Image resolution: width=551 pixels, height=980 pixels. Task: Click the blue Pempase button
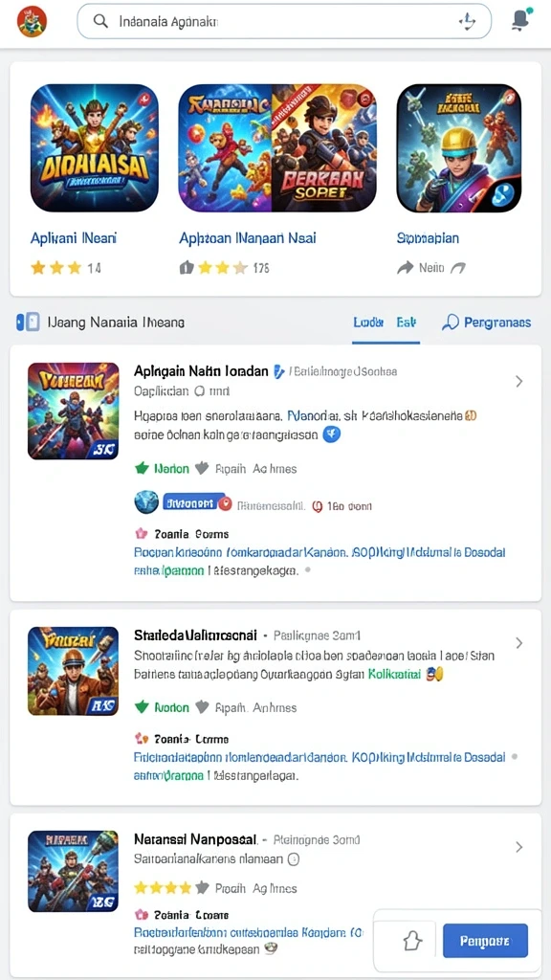click(x=485, y=941)
